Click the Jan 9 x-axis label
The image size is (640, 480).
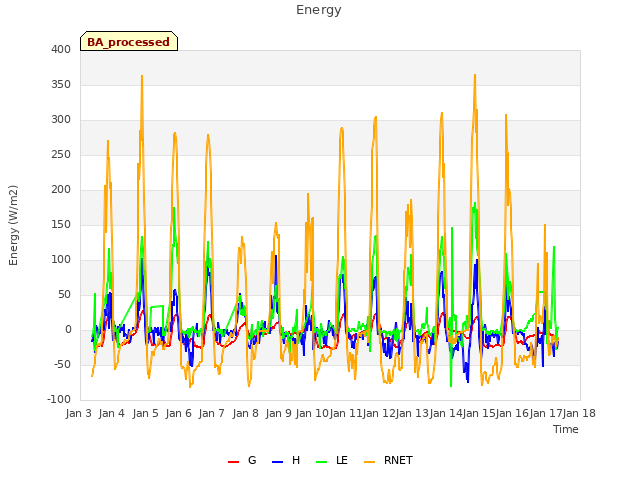point(279,413)
